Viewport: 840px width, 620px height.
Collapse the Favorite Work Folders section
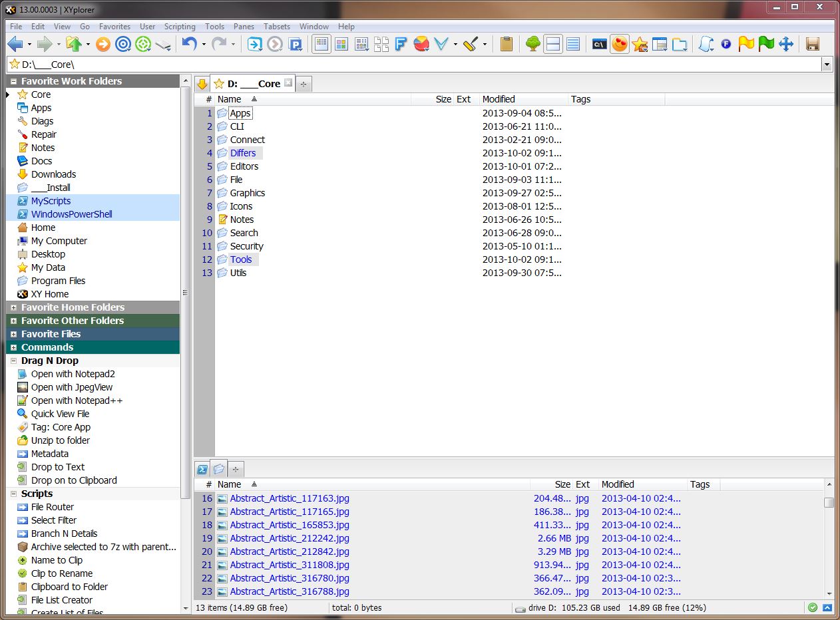[x=13, y=81]
